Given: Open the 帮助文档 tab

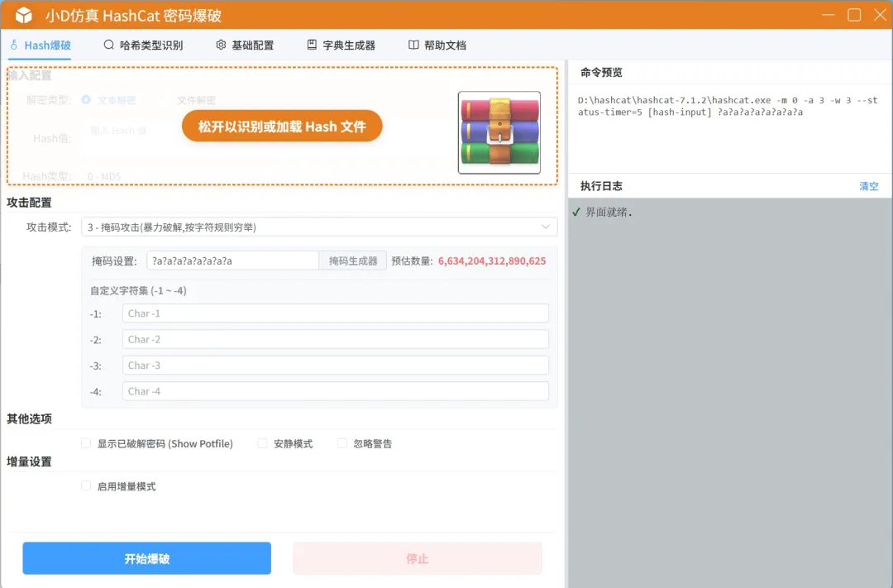Looking at the screenshot, I should [x=437, y=45].
